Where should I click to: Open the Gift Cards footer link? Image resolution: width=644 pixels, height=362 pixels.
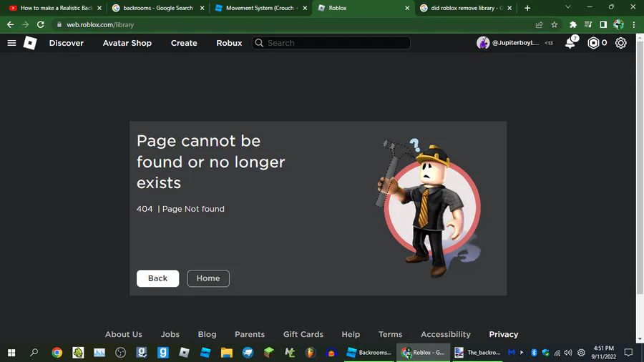pyautogui.click(x=303, y=334)
